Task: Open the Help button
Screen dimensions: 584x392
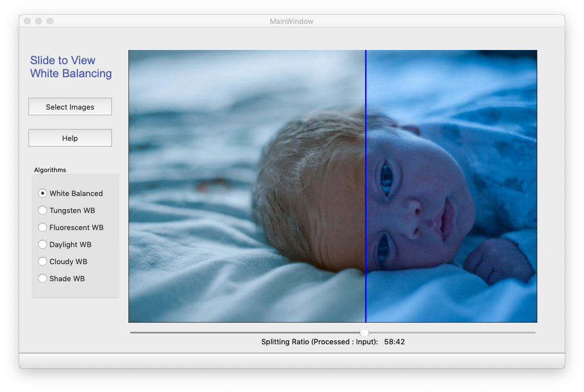Action: pyautogui.click(x=70, y=138)
